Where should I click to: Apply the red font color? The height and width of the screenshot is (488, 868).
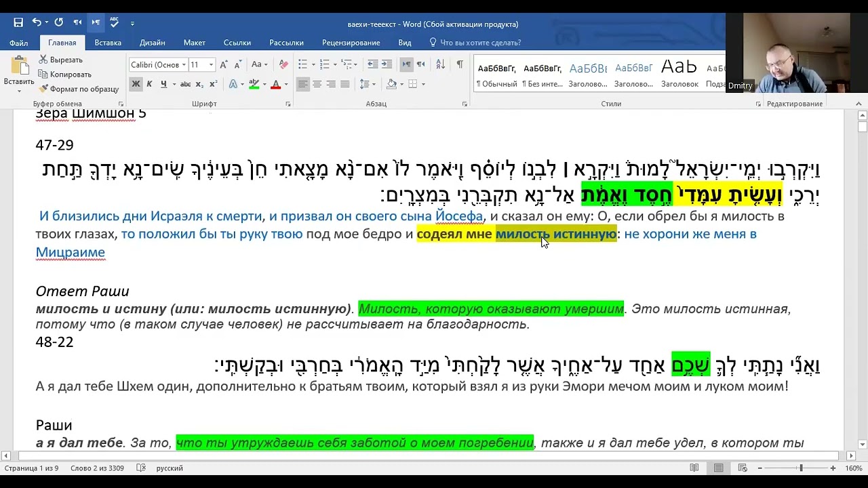pyautogui.click(x=275, y=84)
